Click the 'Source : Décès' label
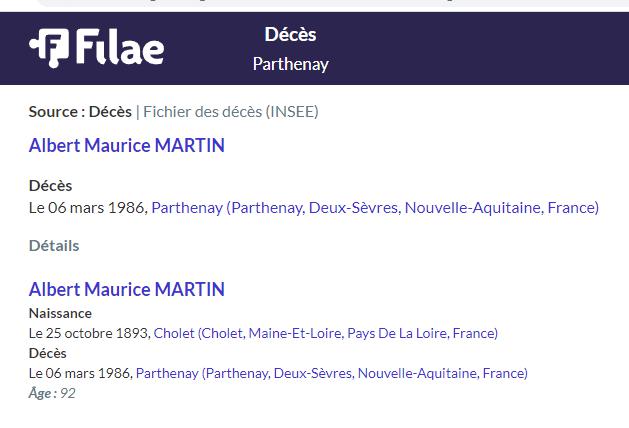This screenshot has width=629, height=428. [80, 112]
